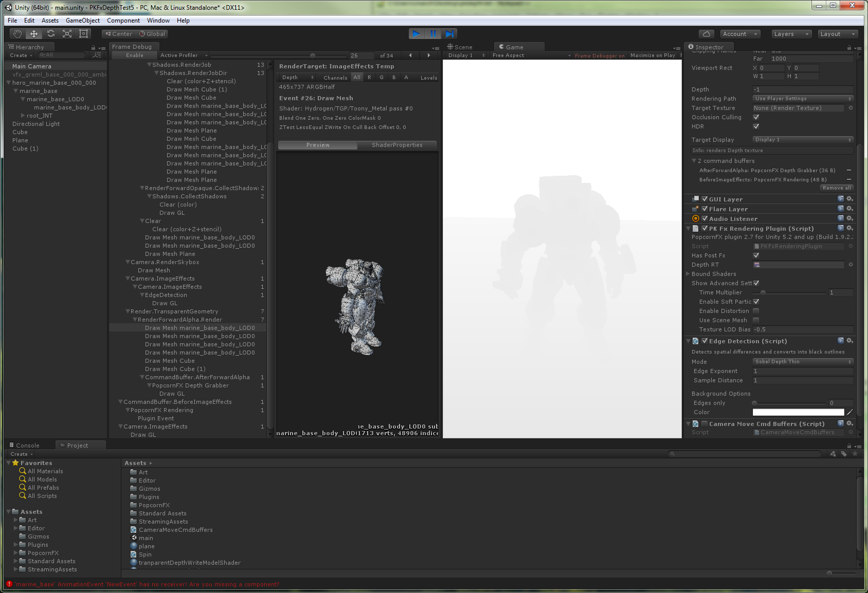Select the Rotate tool
868x593 pixels.
point(50,33)
